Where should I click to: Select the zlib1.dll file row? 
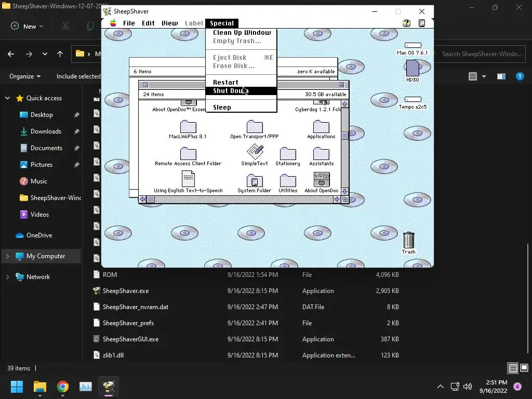coord(246,355)
